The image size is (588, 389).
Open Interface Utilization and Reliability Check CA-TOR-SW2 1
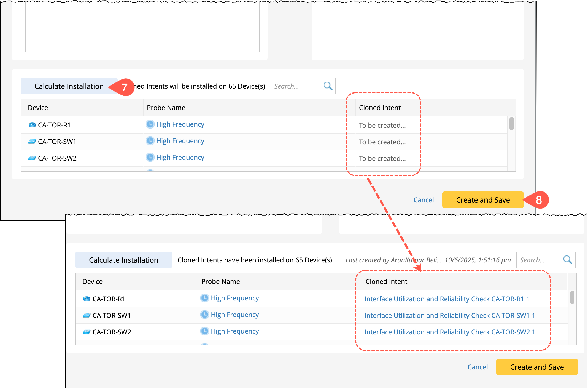[x=449, y=332]
